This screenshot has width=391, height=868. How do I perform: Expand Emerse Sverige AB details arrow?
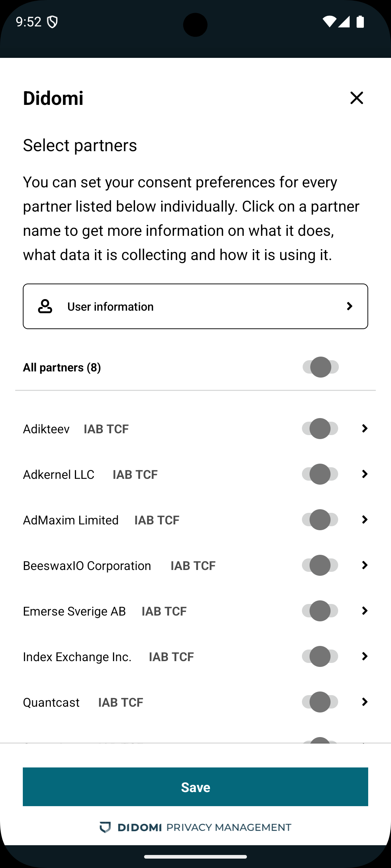point(365,611)
